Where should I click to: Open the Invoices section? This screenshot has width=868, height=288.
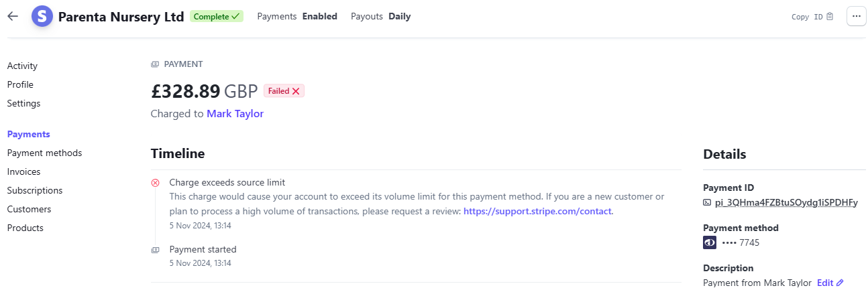[23, 171]
